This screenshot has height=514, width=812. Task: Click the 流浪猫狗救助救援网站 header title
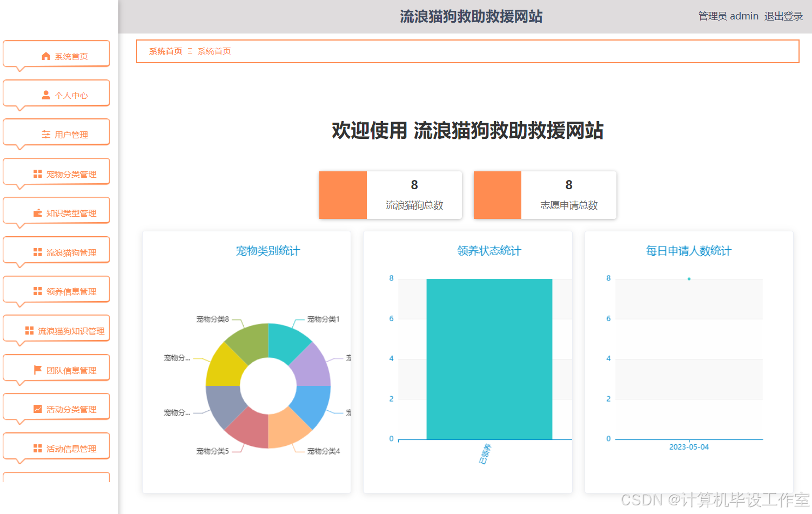point(471,16)
